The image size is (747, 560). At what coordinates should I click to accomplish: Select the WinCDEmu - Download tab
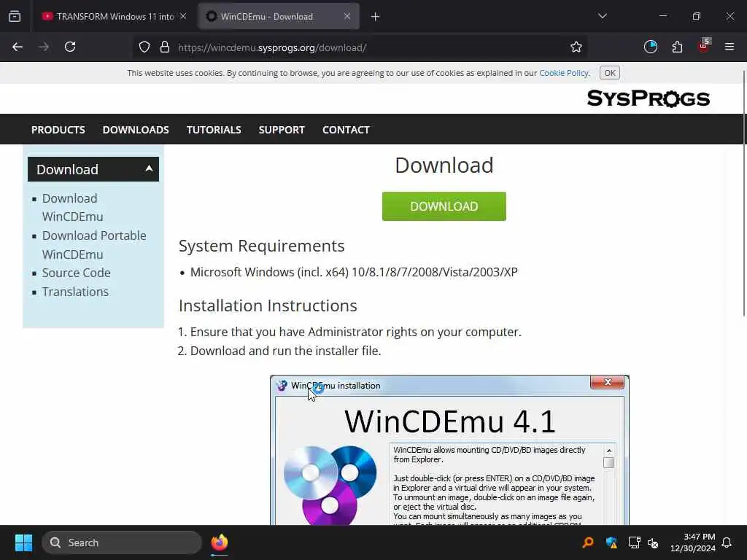point(279,16)
